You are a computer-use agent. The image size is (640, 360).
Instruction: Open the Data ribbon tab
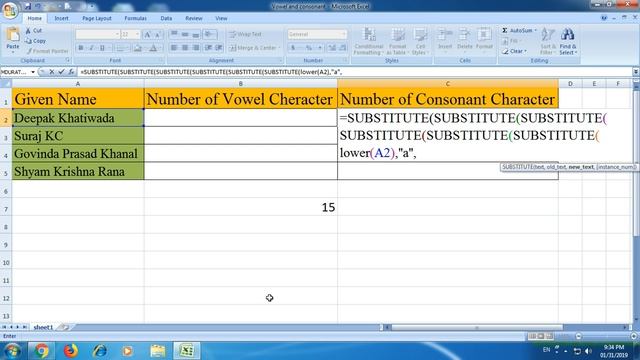point(166,18)
